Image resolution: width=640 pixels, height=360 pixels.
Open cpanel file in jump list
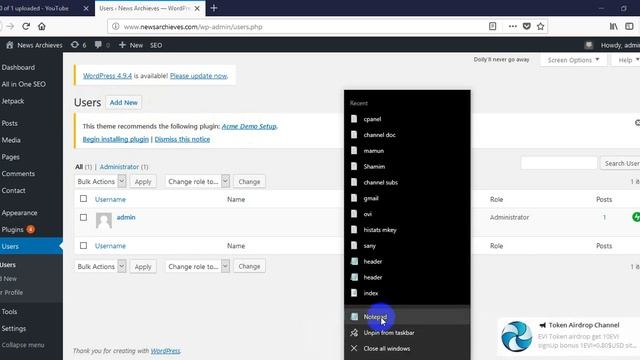407,119
